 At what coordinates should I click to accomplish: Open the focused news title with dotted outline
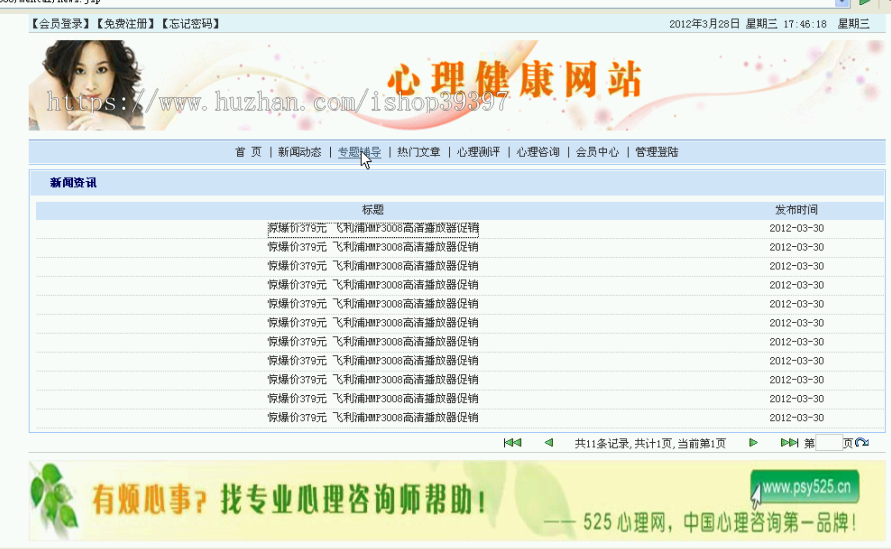pos(373,228)
